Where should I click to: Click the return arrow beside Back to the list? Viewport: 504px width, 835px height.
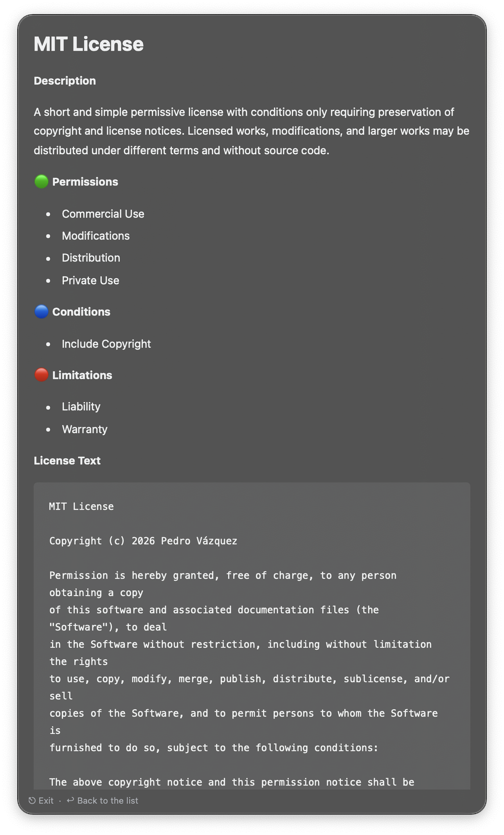[x=70, y=800]
